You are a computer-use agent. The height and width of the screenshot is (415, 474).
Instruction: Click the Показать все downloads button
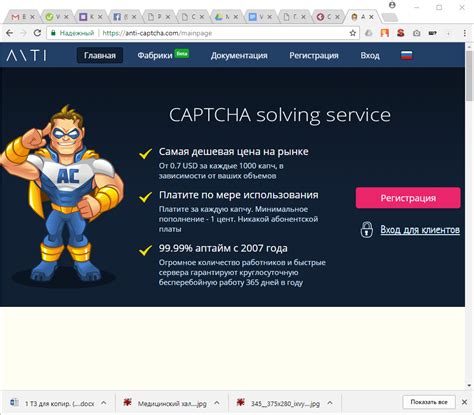429,402
